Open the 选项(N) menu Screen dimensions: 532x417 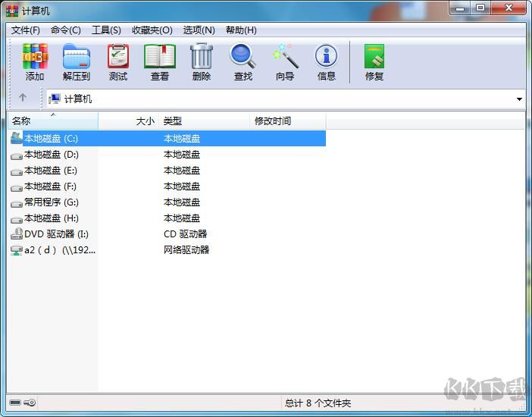(x=199, y=30)
